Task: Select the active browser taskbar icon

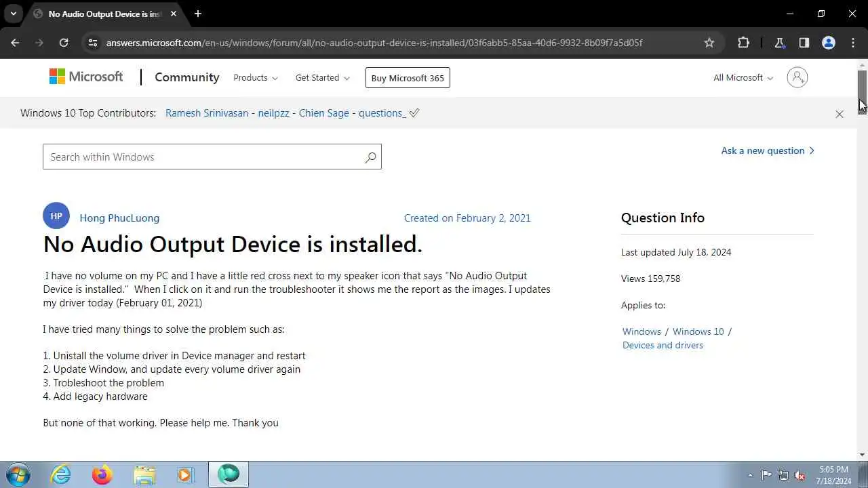Action: click(229, 474)
